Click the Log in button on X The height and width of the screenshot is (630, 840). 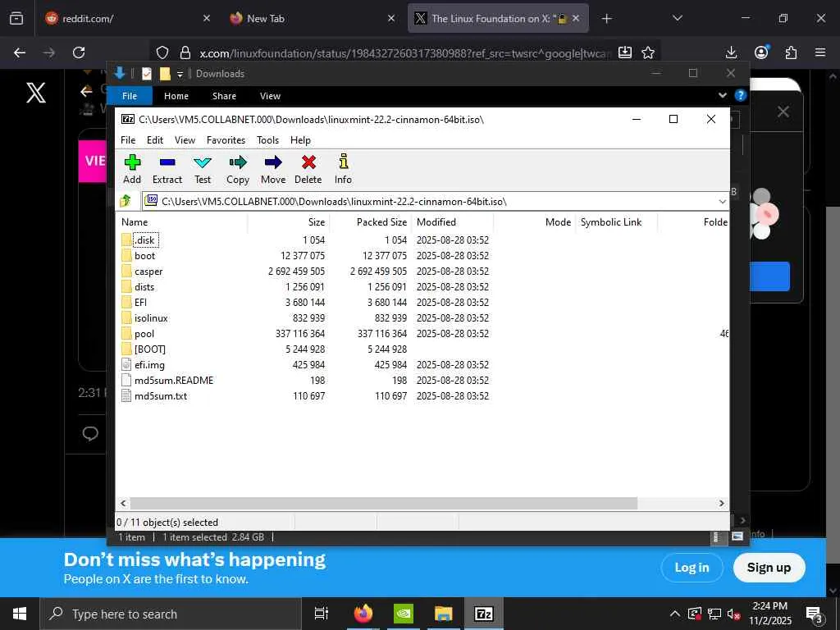click(692, 568)
